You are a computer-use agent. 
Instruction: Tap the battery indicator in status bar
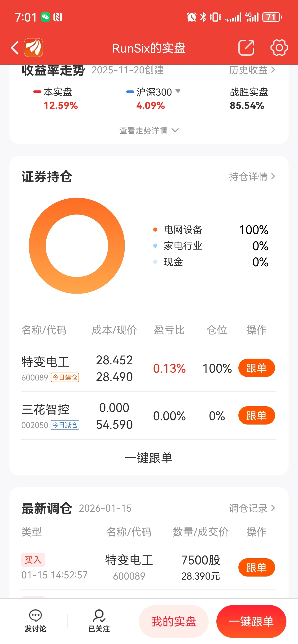pos(272,17)
